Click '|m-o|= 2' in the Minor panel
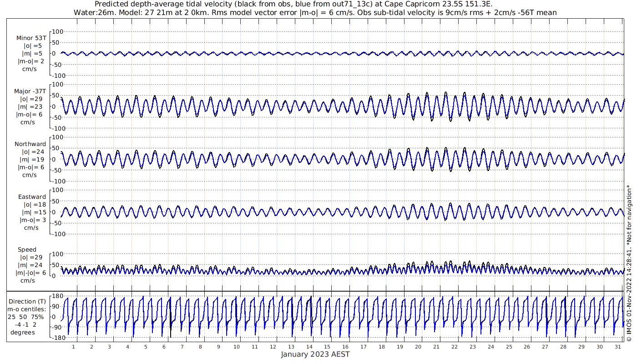The image size is (637, 364). coord(31,61)
